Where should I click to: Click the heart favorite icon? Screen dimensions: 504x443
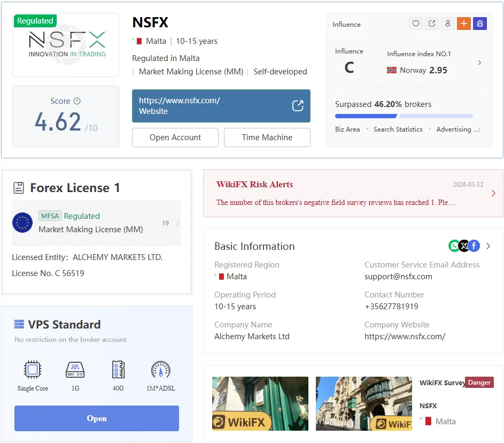pyautogui.click(x=416, y=24)
